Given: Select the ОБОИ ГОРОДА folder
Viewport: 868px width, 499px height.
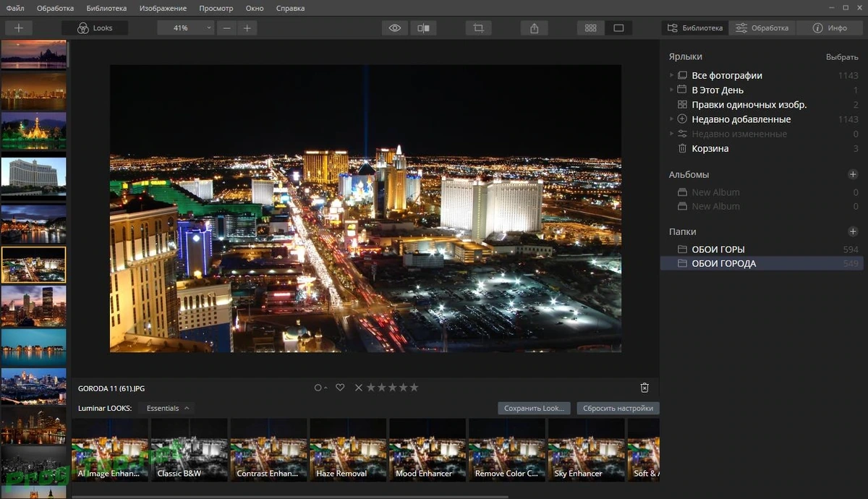Looking at the screenshot, I should pos(763,264).
